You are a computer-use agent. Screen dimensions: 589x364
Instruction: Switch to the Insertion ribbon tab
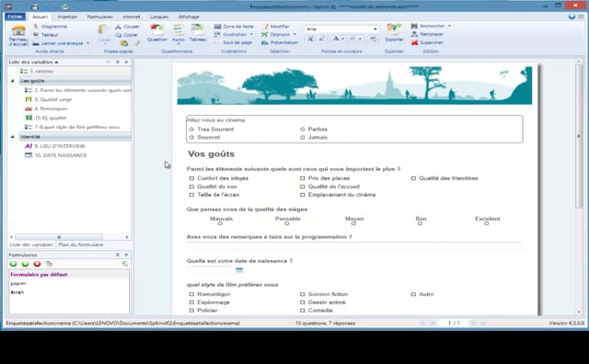point(67,17)
